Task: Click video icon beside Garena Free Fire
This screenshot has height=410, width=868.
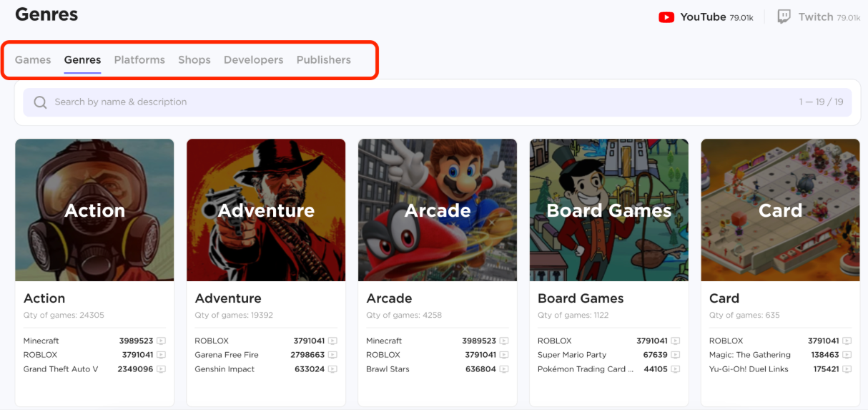Action: point(332,355)
